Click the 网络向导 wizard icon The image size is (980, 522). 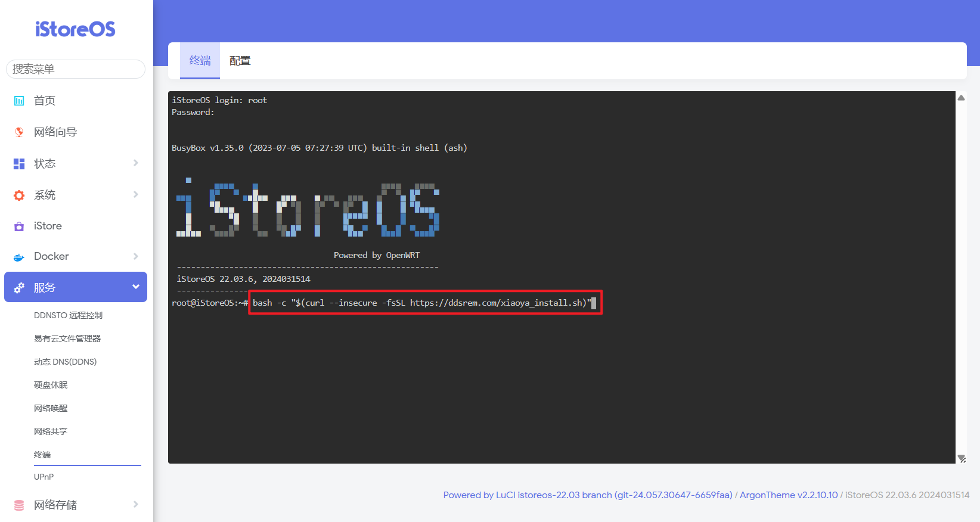coord(19,132)
